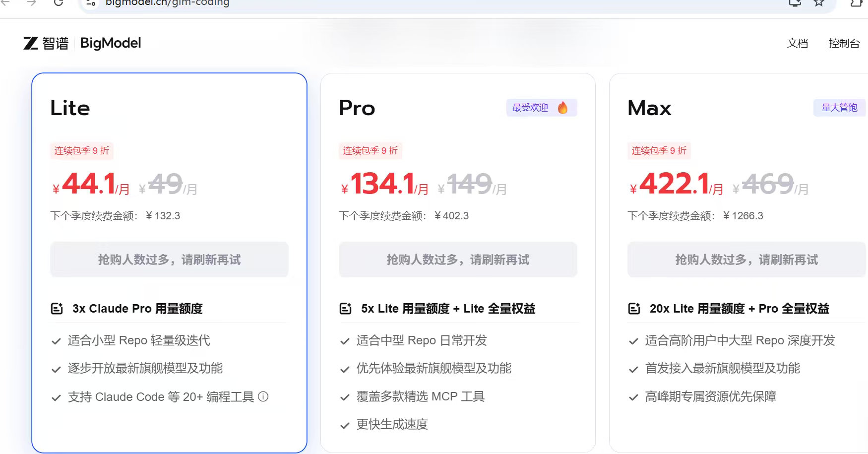Viewport: 868px width, 454px height.
Task: Click the BigModel brand name
Action: 111,43
